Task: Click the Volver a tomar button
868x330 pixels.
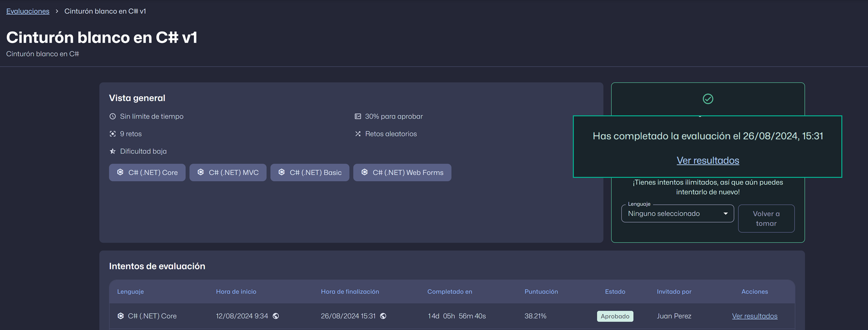Action: tap(766, 218)
